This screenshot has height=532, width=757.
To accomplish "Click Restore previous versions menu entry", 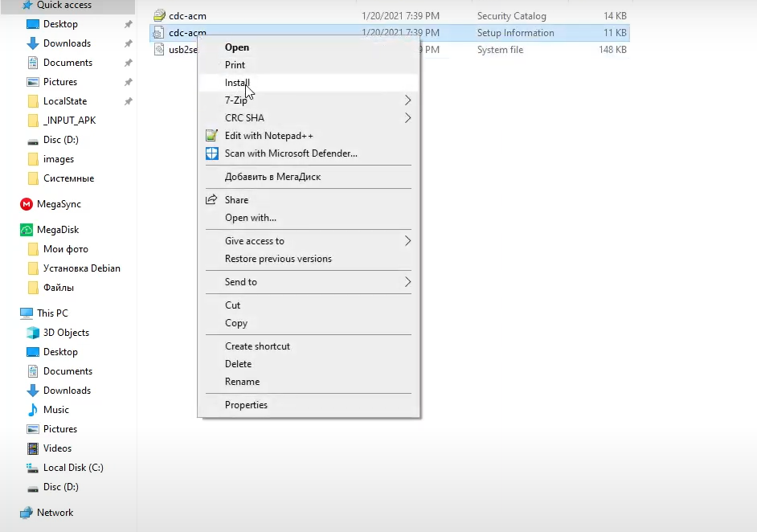I will [x=278, y=259].
